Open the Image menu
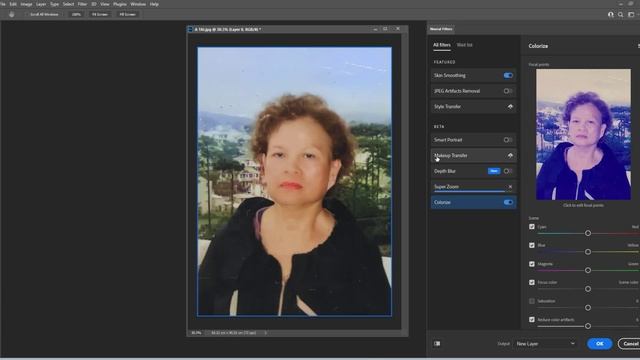Viewport: 640px width, 360px height. (26, 4)
